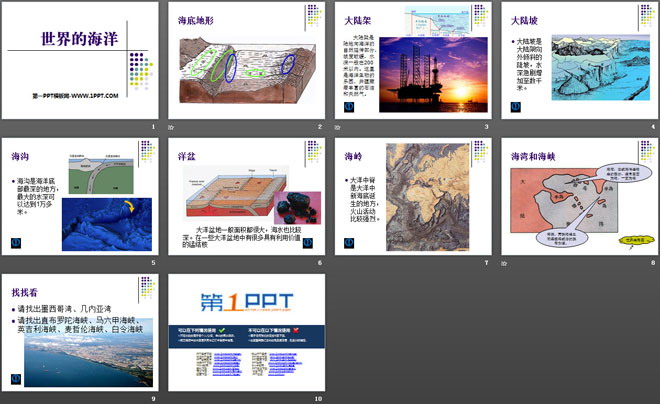Screen dimensions: 660x404
Task: Click the 海岭 heading text
Action: [x=353, y=157]
